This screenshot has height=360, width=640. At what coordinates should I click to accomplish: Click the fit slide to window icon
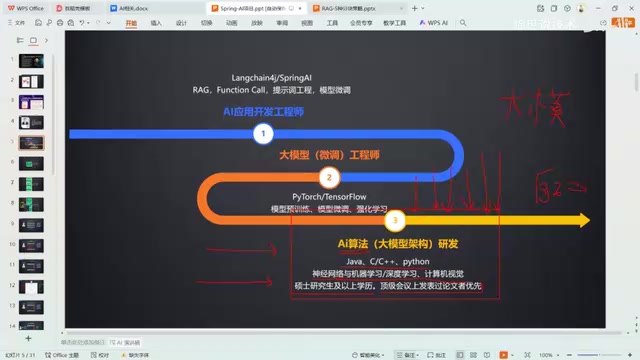(x=528, y=355)
